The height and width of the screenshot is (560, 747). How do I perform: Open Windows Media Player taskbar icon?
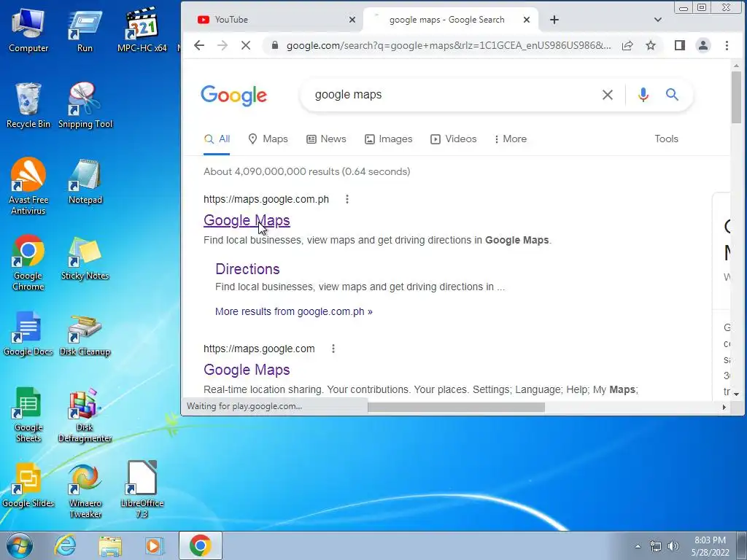pyautogui.click(x=154, y=545)
